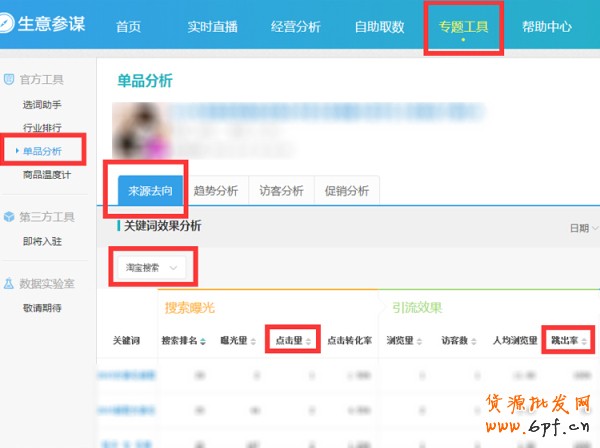The height and width of the screenshot is (448, 600).
Task: Click the 第三方工具 cube icon
Action: click(9, 216)
